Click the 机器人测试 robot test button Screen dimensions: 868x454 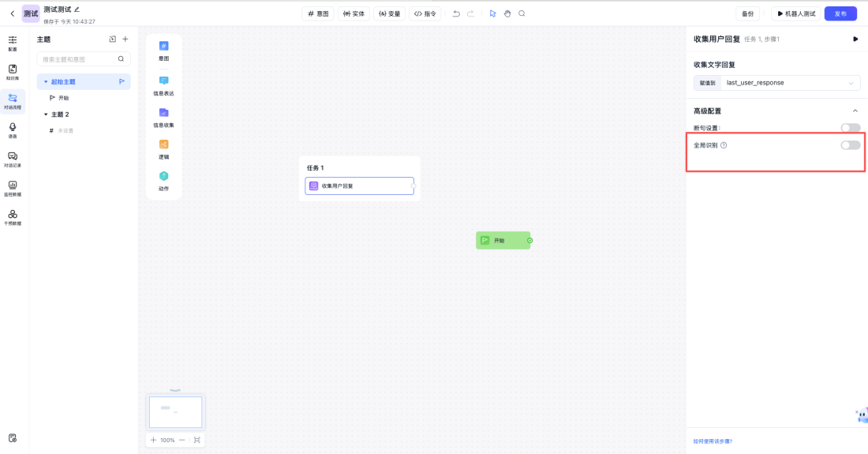click(796, 13)
